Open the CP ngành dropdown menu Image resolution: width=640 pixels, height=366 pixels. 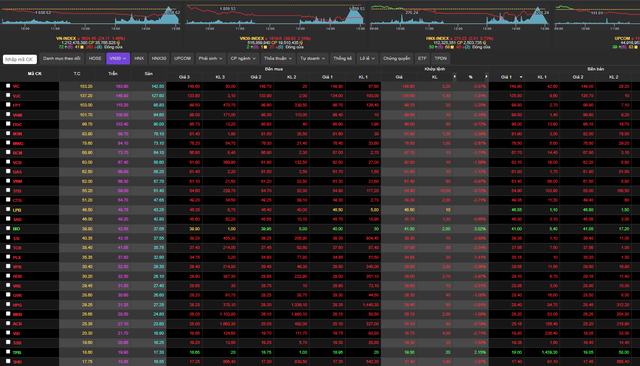(x=243, y=58)
